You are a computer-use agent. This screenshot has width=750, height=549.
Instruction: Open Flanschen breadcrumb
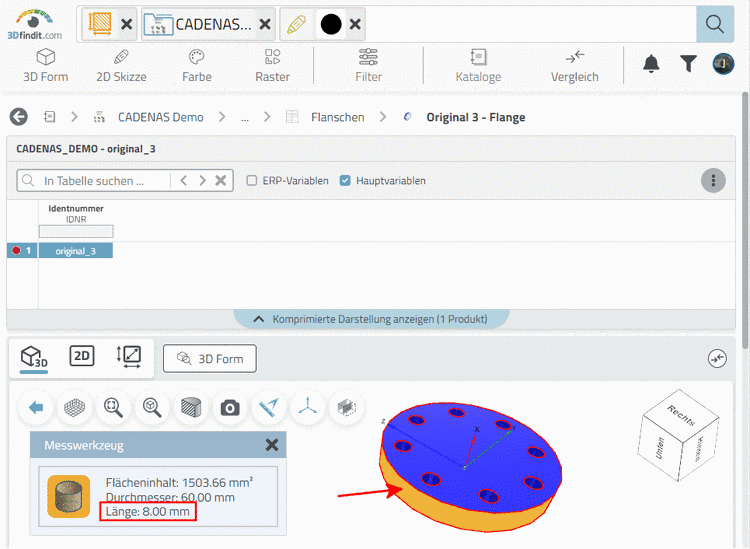pyautogui.click(x=337, y=117)
